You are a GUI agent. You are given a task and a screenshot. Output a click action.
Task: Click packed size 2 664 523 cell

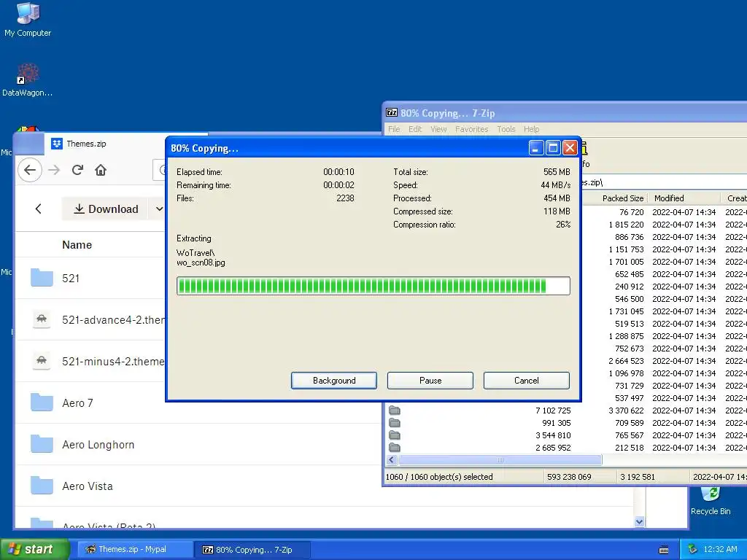[x=626, y=361]
